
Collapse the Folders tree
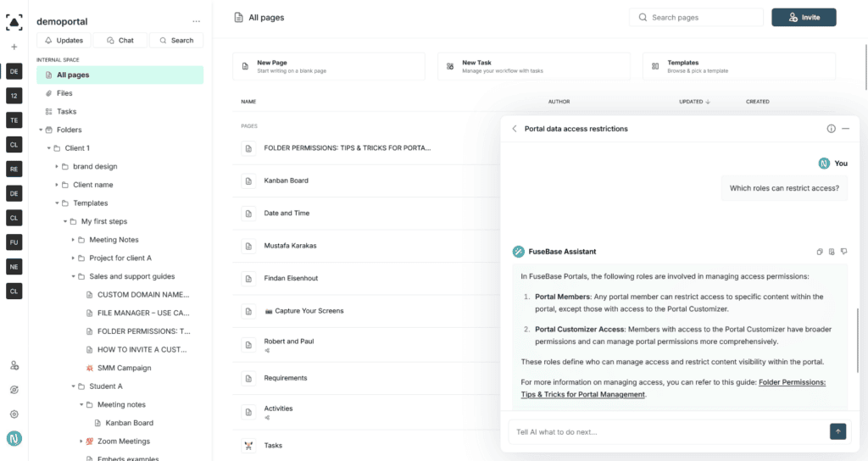[41, 130]
